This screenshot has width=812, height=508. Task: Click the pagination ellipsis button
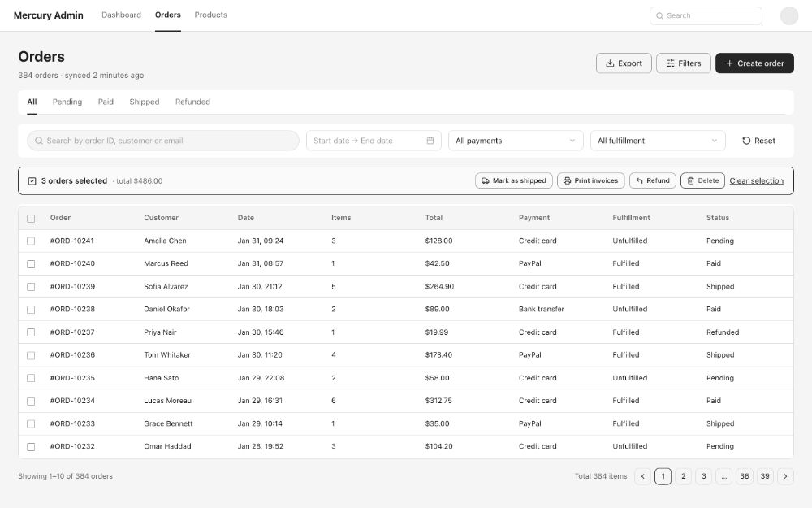click(724, 475)
